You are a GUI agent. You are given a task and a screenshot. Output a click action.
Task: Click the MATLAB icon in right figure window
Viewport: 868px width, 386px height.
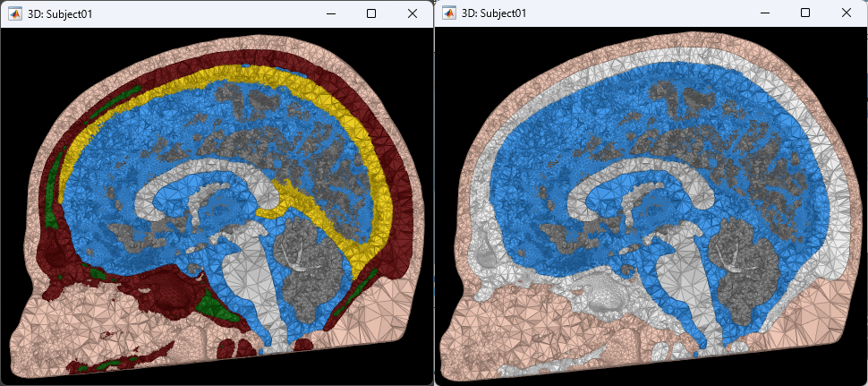pyautogui.click(x=449, y=13)
